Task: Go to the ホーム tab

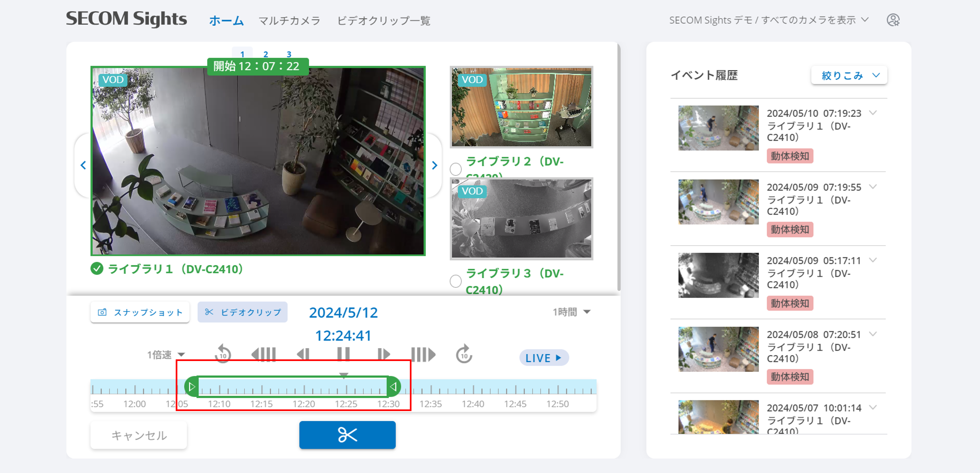Action: 226,20
